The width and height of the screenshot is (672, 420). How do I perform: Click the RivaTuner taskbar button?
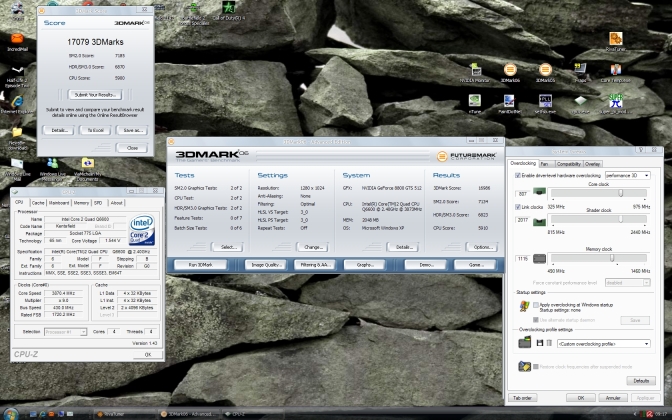click(124, 414)
